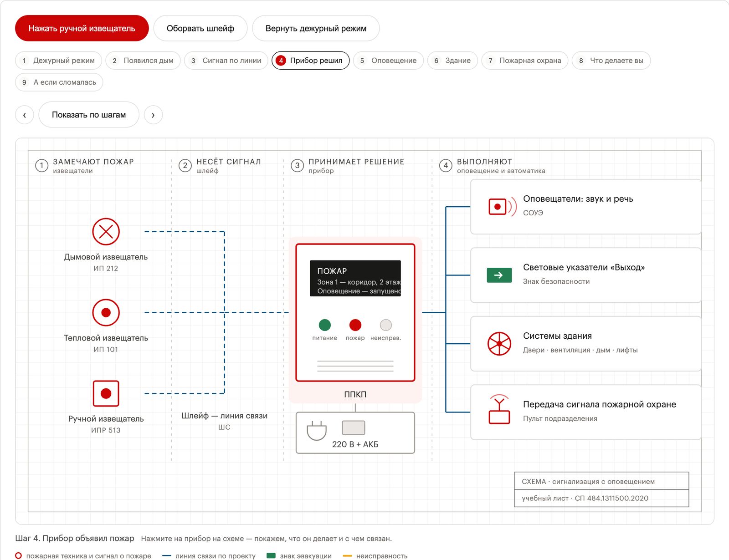729x560 pixels.
Task: Click the green exit arrow sign icon
Action: 499,275
